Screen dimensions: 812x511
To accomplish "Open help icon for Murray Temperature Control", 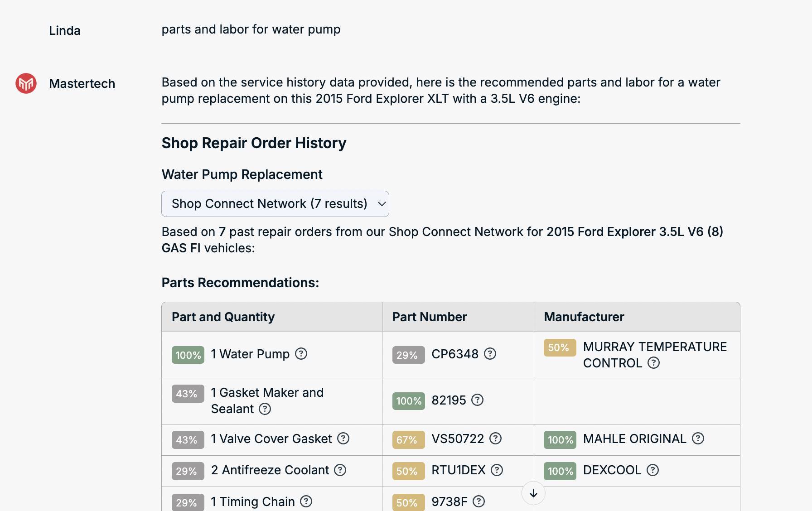I will coord(653,362).
